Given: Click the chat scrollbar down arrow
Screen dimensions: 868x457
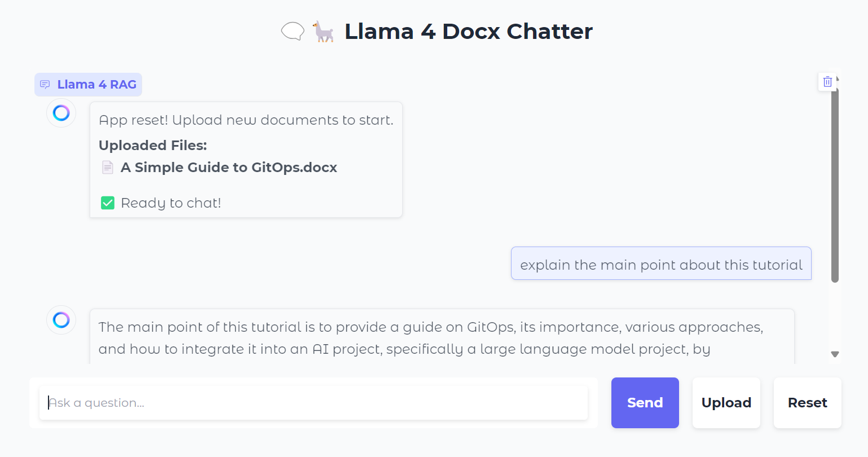Looking at the screenshot, I should 835,354.
